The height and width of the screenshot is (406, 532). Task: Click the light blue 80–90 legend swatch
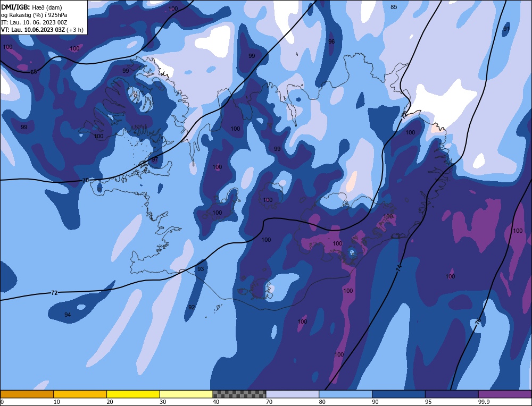pyautogui.click(x=345, y=394)
